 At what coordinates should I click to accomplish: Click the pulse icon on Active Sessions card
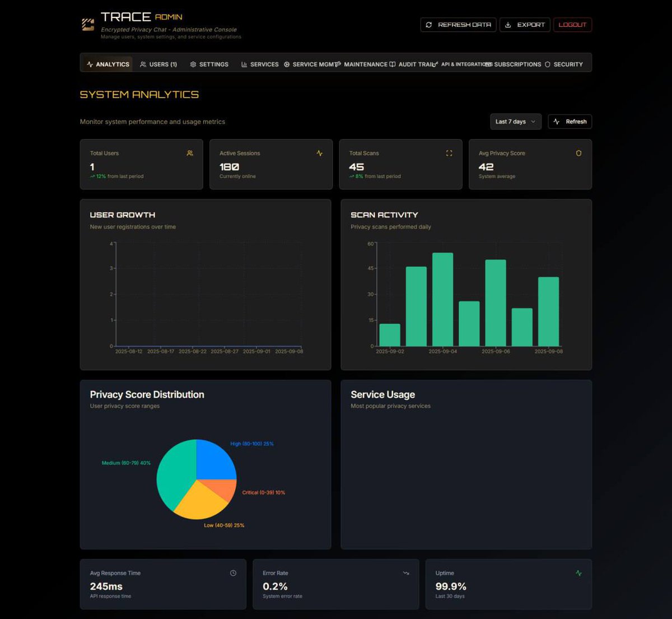pyautogui.click(x=319, y=153)
